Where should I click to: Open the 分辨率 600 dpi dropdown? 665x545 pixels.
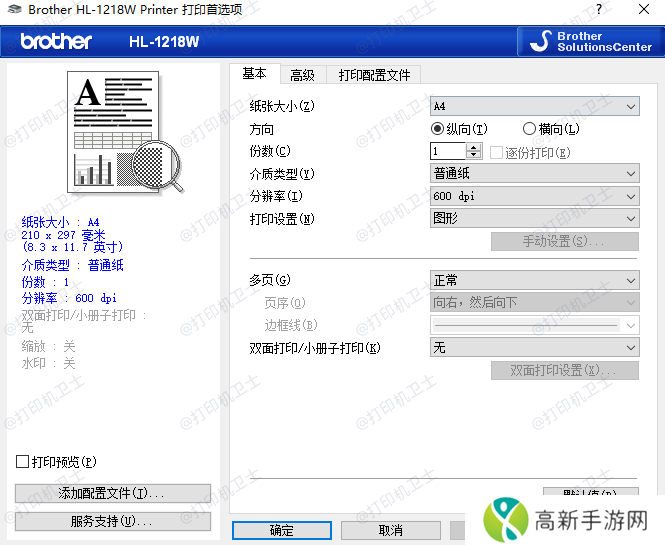tap(534, 196)
